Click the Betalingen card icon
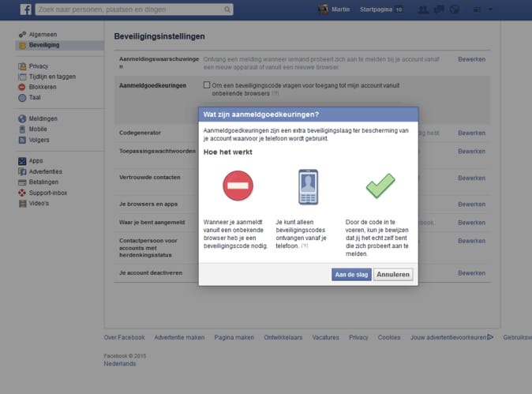This screenshot has height=394, width=532. (x=22, y=182)
